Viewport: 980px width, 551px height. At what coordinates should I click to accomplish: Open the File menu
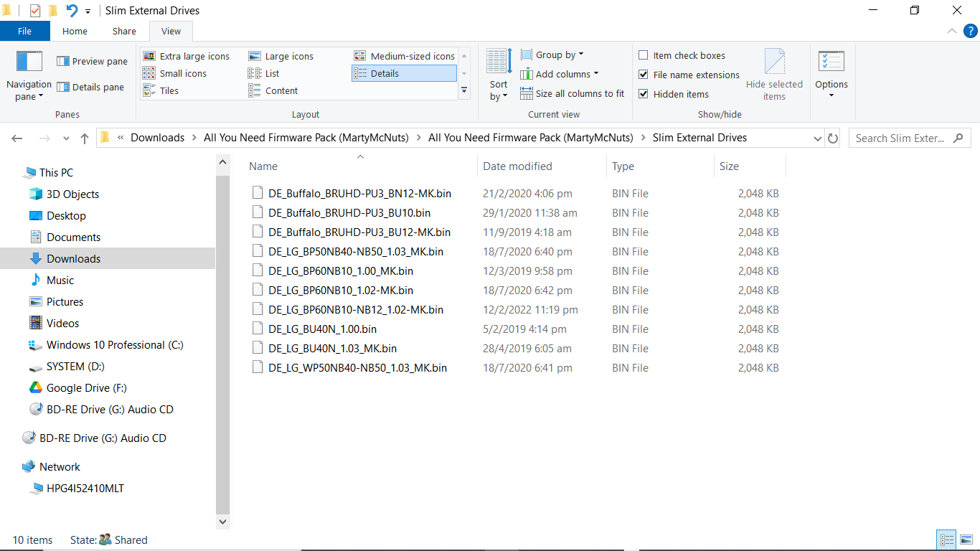coord(24,32)
